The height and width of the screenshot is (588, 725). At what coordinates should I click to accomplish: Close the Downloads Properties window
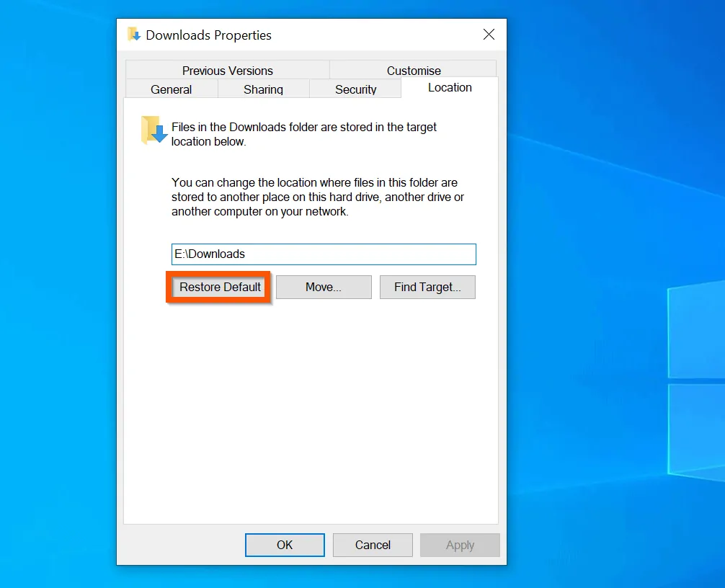click(x=489, y=34)
